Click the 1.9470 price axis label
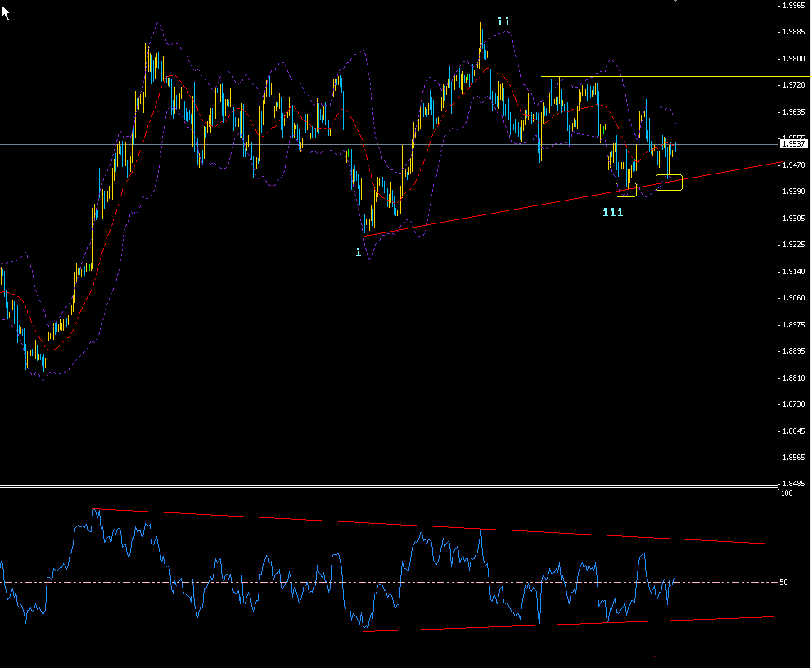 (793, 165)
